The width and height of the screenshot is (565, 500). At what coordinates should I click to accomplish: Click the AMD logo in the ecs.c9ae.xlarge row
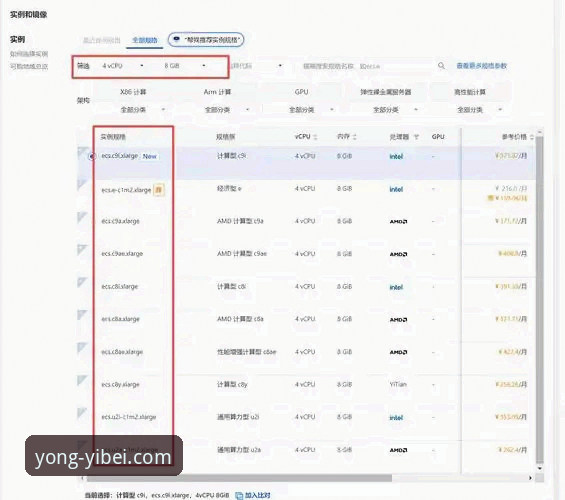[x=399, y=254]
